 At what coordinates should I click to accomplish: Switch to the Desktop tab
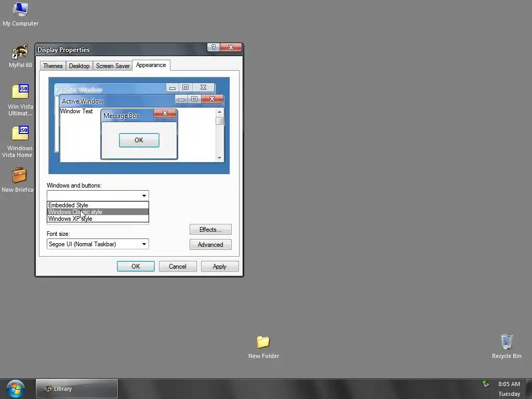coord(79,66)
